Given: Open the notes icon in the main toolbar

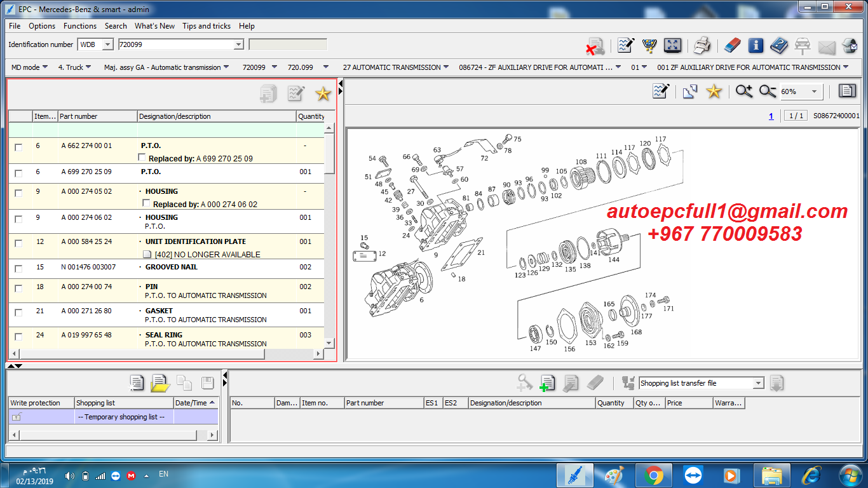Looking at the screenshot, I should (626, 45).
